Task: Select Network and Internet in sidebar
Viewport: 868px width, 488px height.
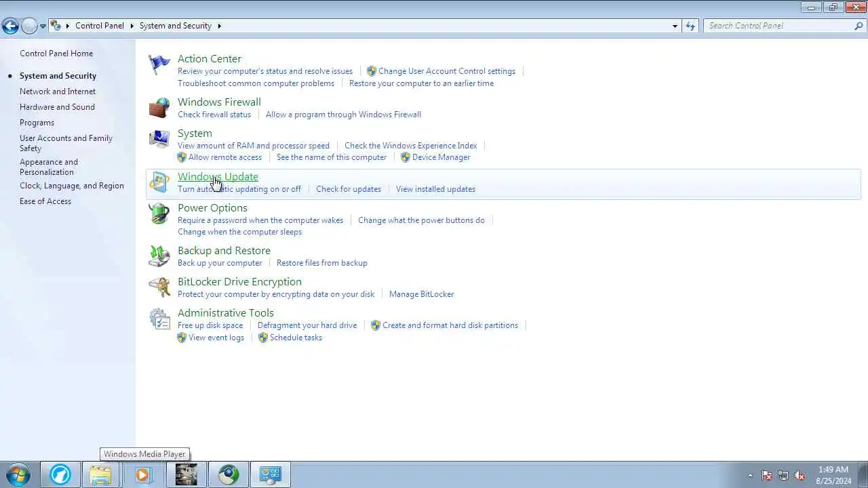Action: [x=58, y=91]
